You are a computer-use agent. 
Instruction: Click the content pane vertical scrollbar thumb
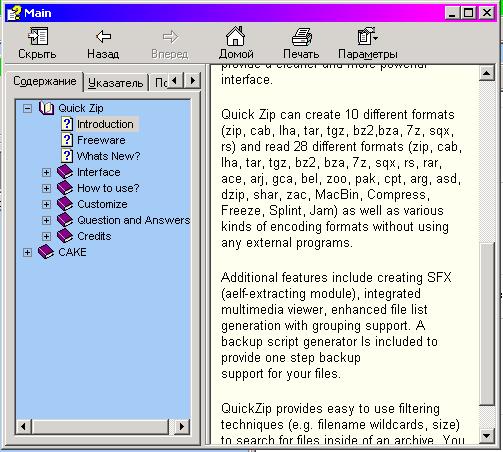click(486, 324)
